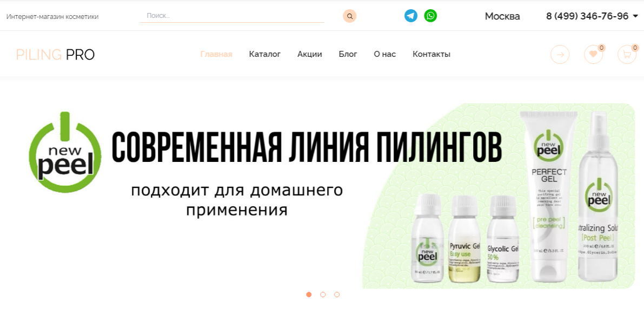Image resolution: width=644 pixels, height=320 pixels.
Task: Open the Москва city selector
Action: point(502,16)
